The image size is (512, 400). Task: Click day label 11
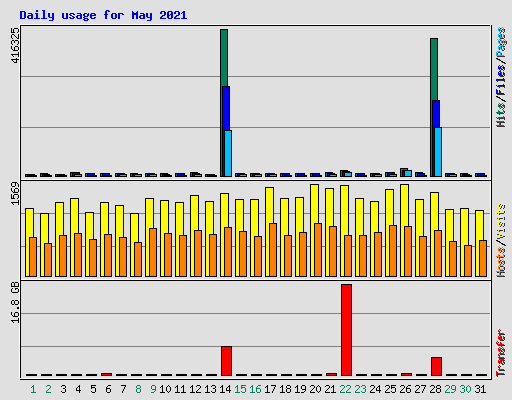[180, 389]
